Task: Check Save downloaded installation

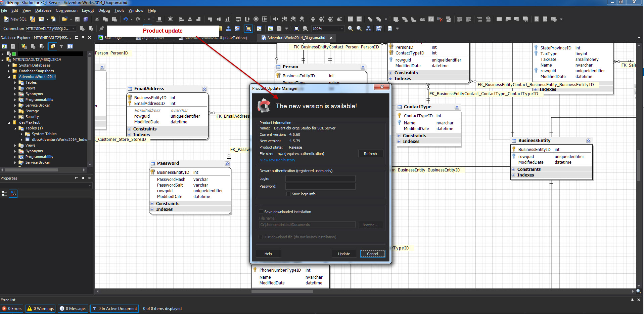Action: [x=261, y=212]
